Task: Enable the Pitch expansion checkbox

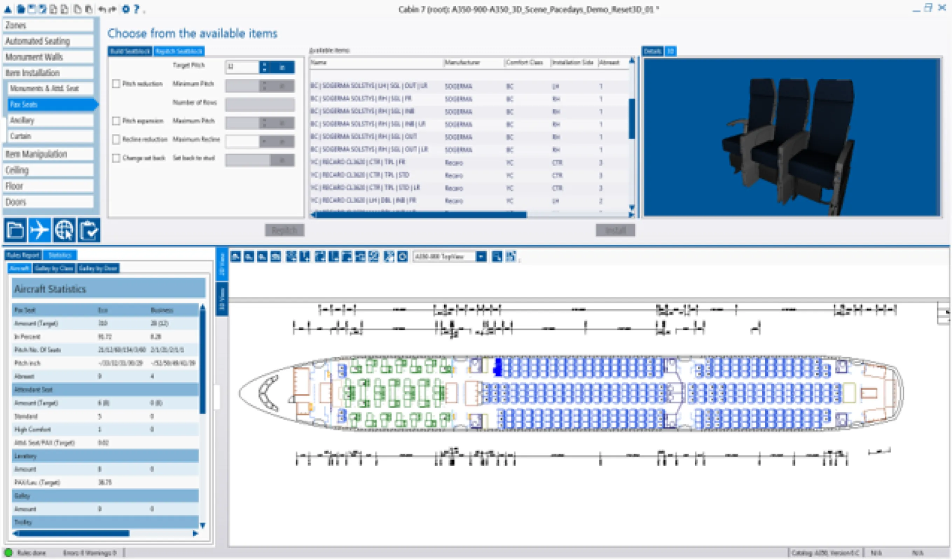Action: 116,121
